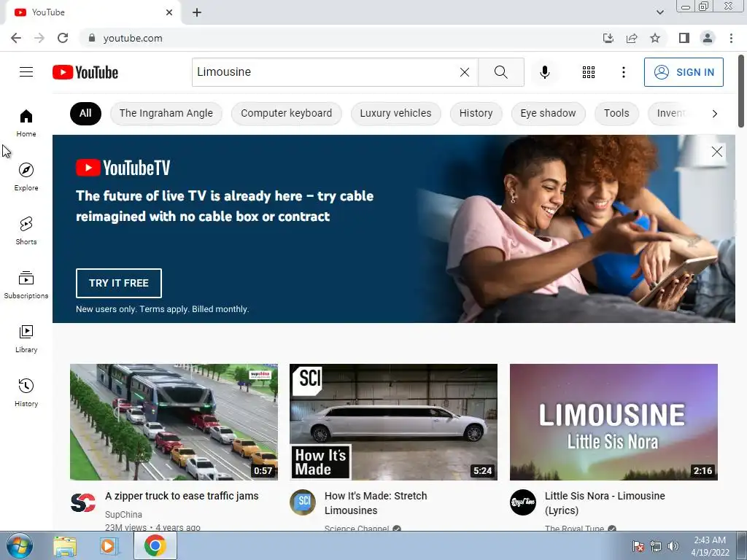Open Library in sidebar

click(x=26, y=338)
